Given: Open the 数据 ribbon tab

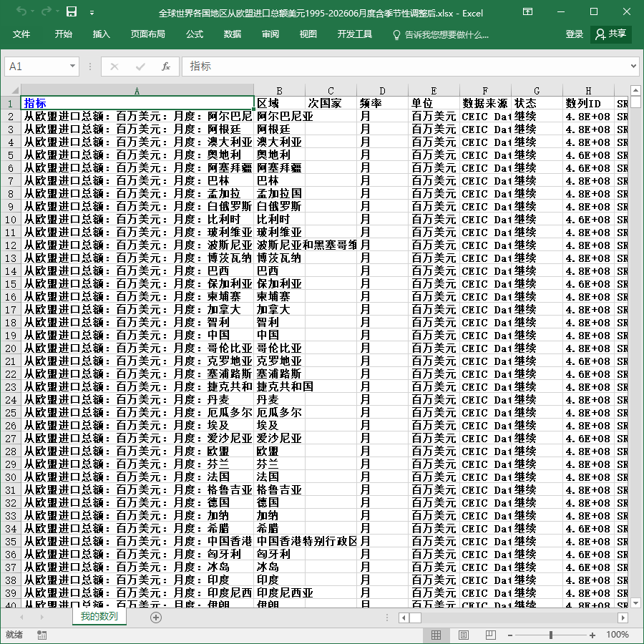Looking at the screenshot, I should pos(232,34).
